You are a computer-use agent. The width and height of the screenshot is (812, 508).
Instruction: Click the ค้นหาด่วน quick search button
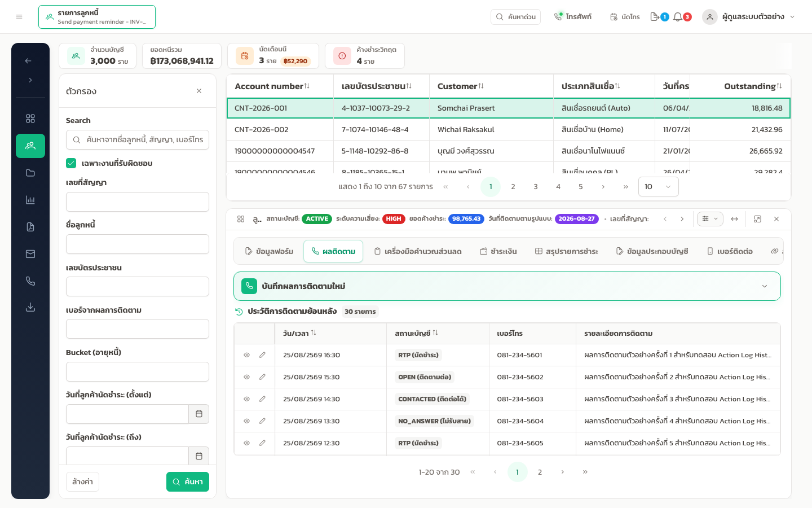tap(515, 17)
